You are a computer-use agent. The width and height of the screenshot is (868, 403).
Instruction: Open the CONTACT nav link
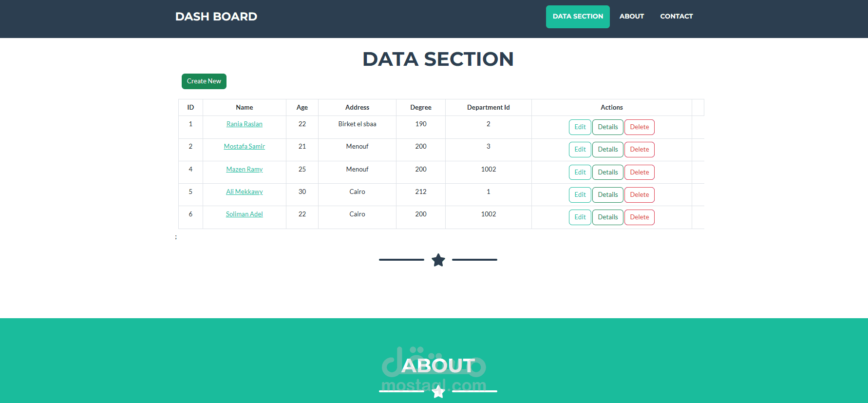tap(676, 17)
